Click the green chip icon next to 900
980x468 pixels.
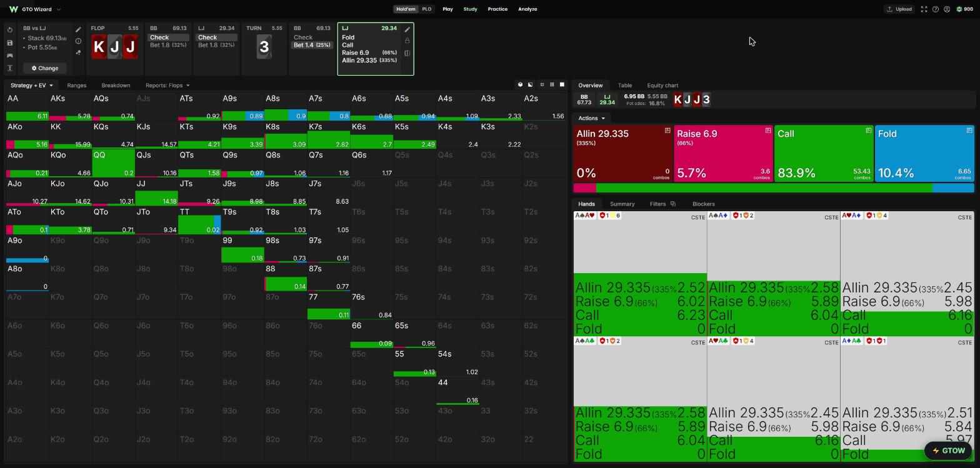959,9
